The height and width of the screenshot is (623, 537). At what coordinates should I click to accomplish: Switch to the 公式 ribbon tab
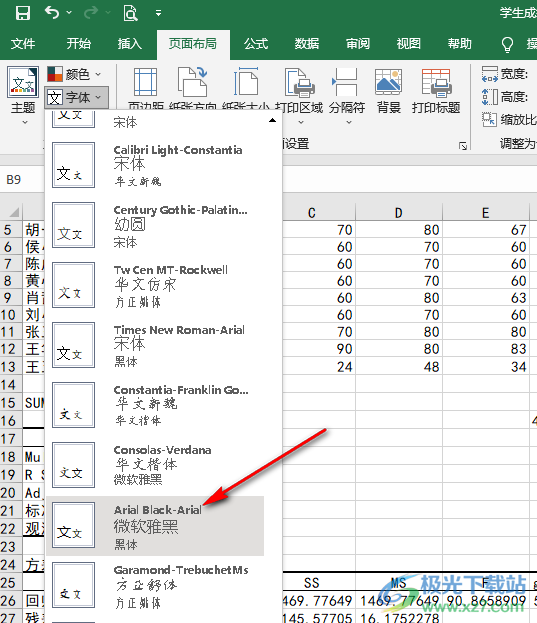point(256,43)
